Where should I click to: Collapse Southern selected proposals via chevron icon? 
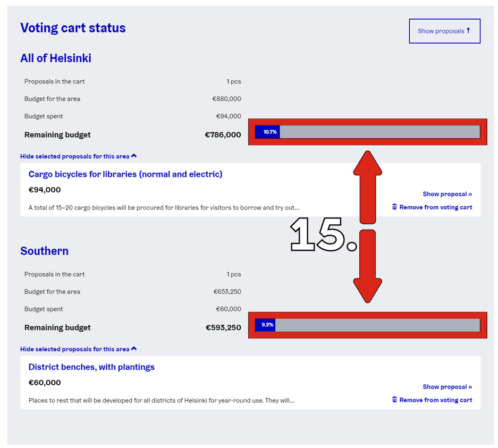pyautogui.click(x=134, y=349)
